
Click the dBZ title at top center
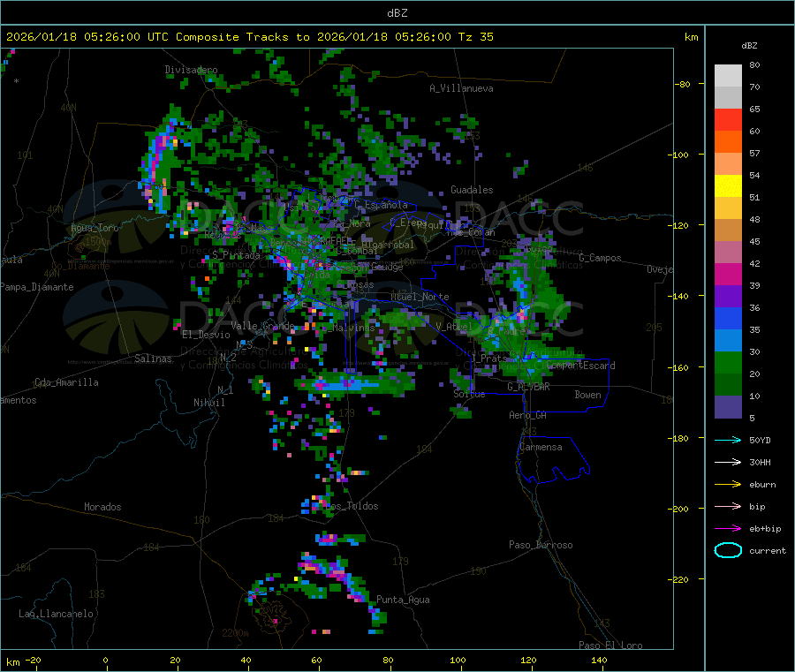tap(397, 13)
